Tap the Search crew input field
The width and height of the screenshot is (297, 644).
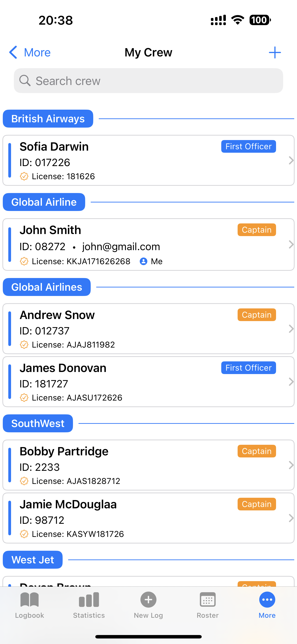[x=155, y=81]
